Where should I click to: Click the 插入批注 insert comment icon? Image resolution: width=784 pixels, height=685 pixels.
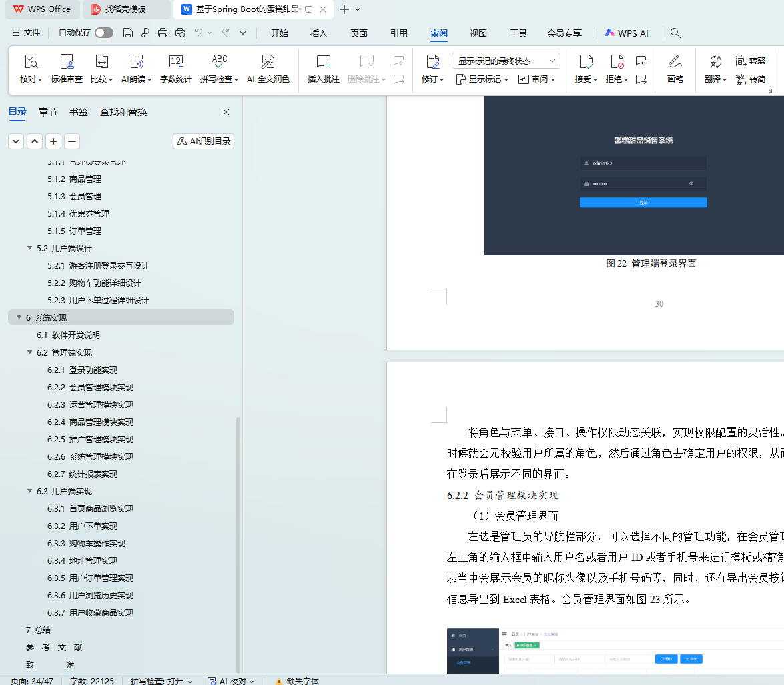[323, 63]
